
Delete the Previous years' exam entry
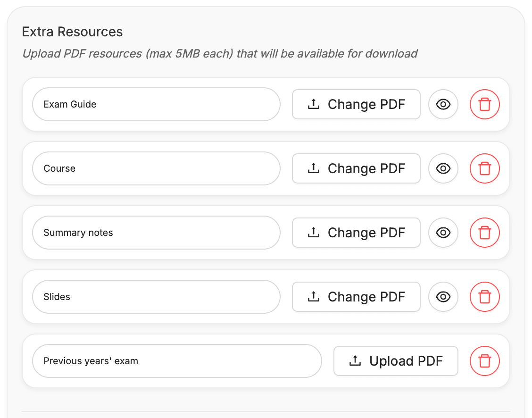click(484, 361)
